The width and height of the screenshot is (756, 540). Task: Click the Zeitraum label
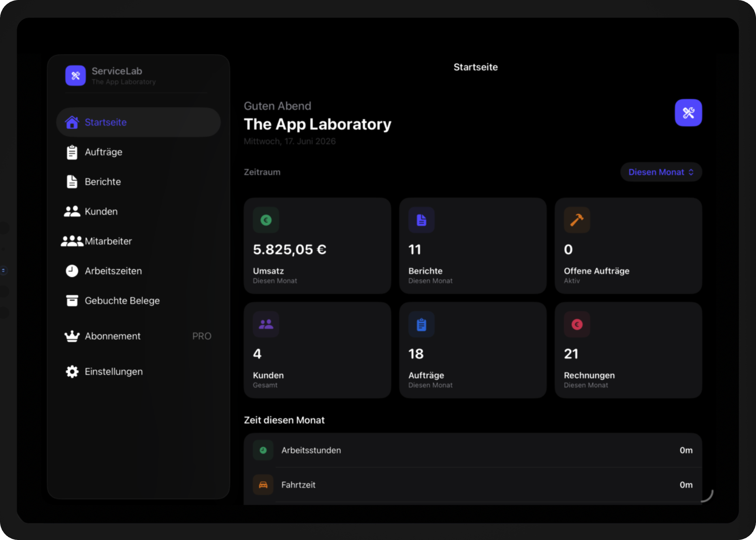(x=262, y=172)
